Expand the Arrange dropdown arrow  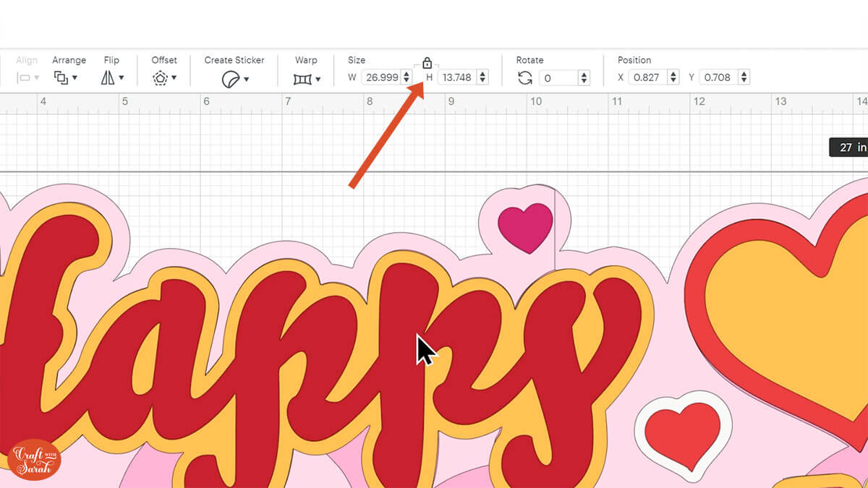click(75, 78)
